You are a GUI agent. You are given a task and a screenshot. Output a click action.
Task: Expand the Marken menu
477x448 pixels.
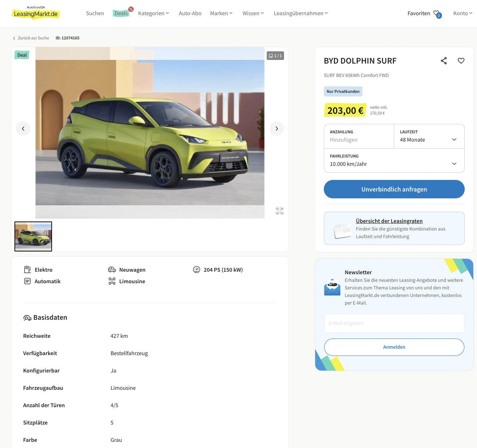221,13
